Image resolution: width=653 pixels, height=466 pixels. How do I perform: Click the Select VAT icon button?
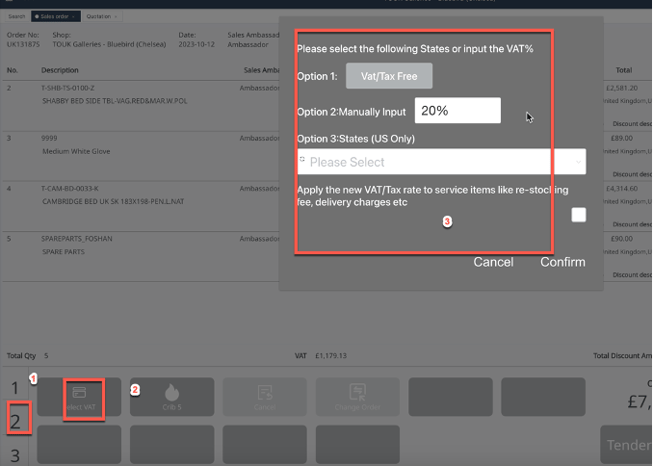pyautogui.click(x=81, y=398)
